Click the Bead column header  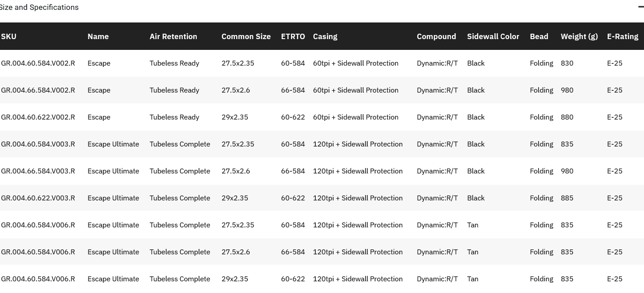[539, 36]
